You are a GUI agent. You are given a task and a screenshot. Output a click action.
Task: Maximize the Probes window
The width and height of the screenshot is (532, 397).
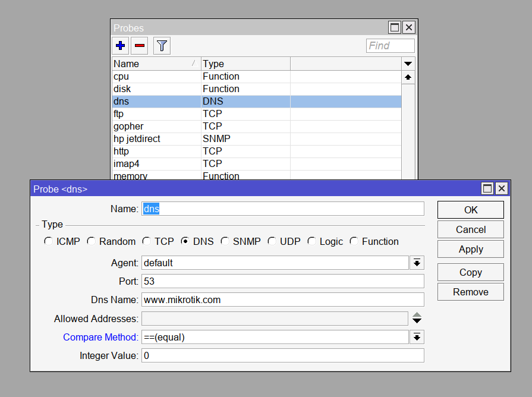coord(395,27)
